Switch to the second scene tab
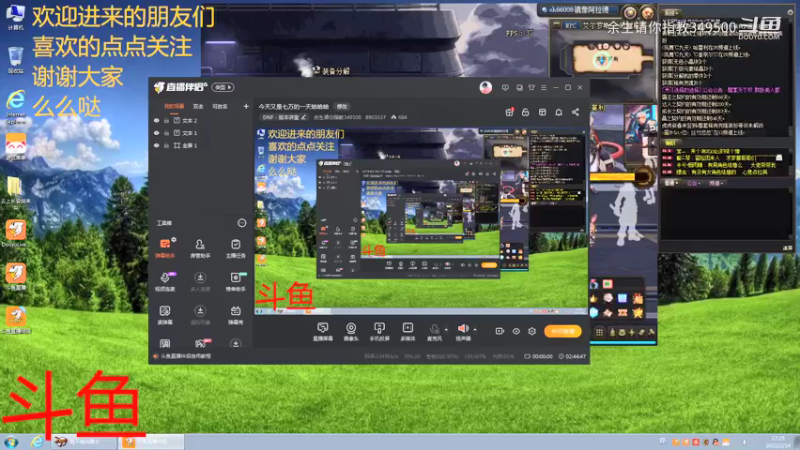The image size is (800, 450). [x=198, y=106]
